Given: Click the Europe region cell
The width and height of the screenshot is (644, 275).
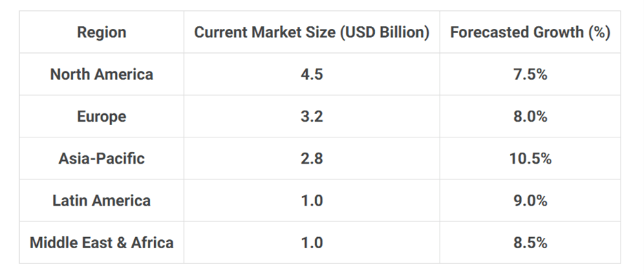Looking at the screenshot, I should tap(101, 116).
